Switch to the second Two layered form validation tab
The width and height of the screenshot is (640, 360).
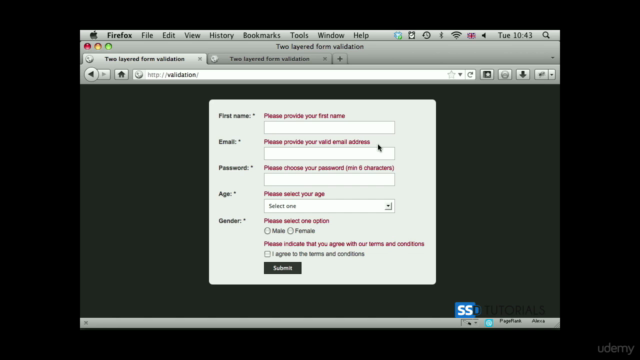point(269,59)
